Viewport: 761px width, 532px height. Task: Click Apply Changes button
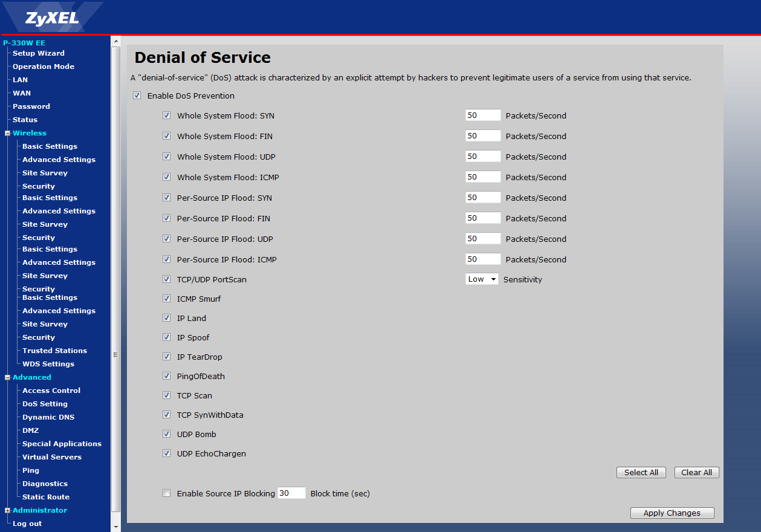pyautogui.click(x=672, y=513)
